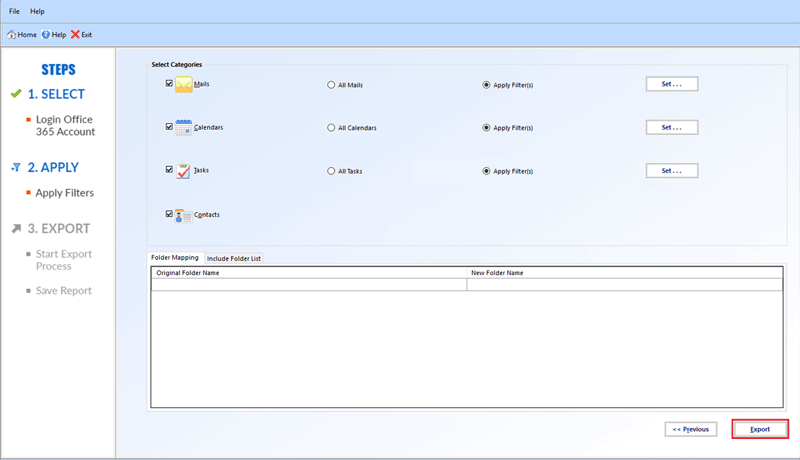Screen dimensions: 800x460
Task: Uncheck the Mails checkbox
Action: [x=170, y=84]
